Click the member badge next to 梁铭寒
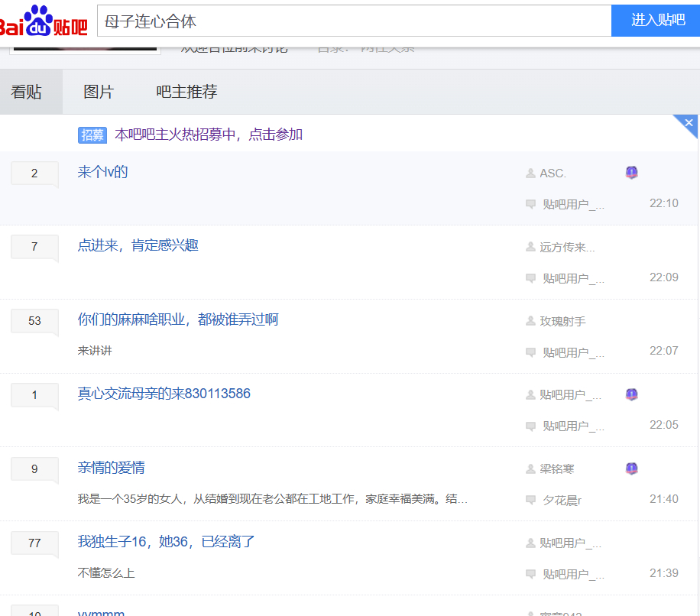This screenshot has width=700, height=616. point(631,468)
